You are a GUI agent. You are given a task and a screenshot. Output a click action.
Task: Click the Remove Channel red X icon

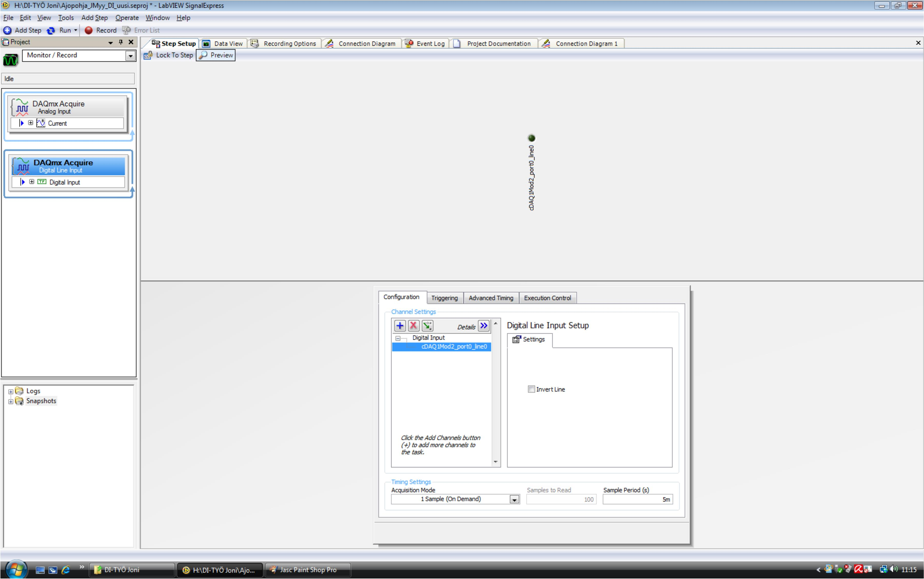[413, 326]
